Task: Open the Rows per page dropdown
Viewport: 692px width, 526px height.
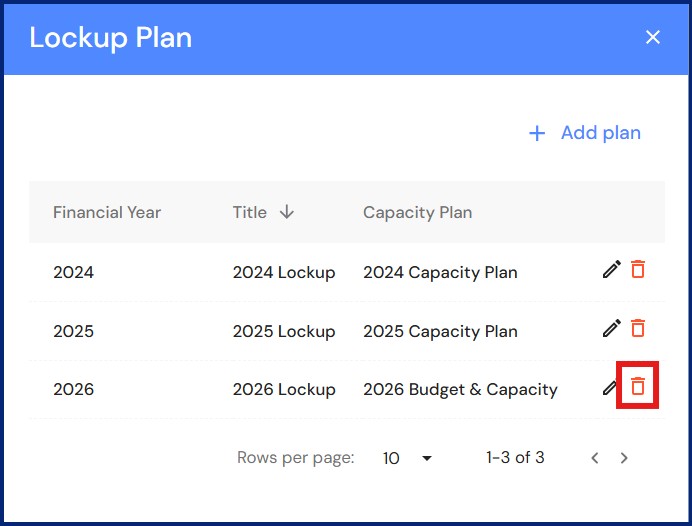Action: [x=408, y=458]
